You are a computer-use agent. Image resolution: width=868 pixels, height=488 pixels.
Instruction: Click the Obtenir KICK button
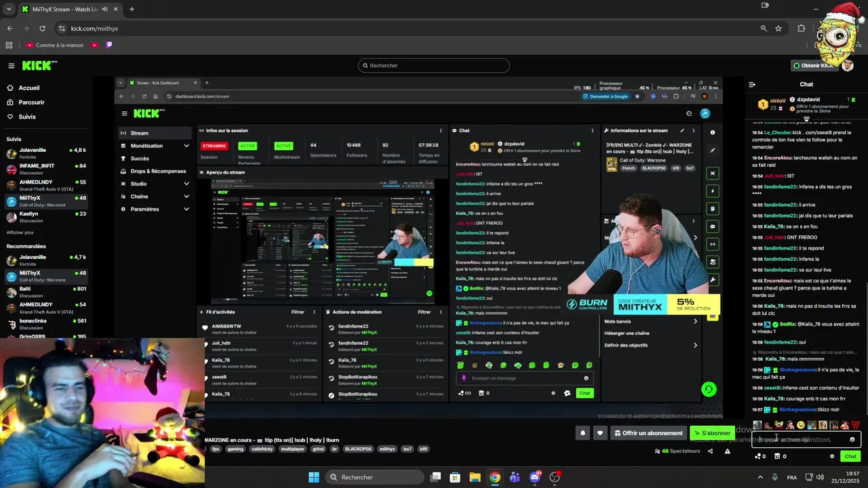[x=813, y=66]
